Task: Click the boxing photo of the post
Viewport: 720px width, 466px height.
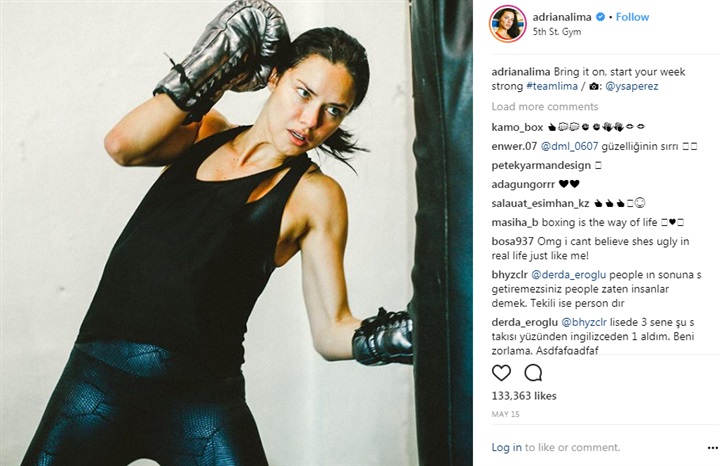Action: click(x=236, y=233)
